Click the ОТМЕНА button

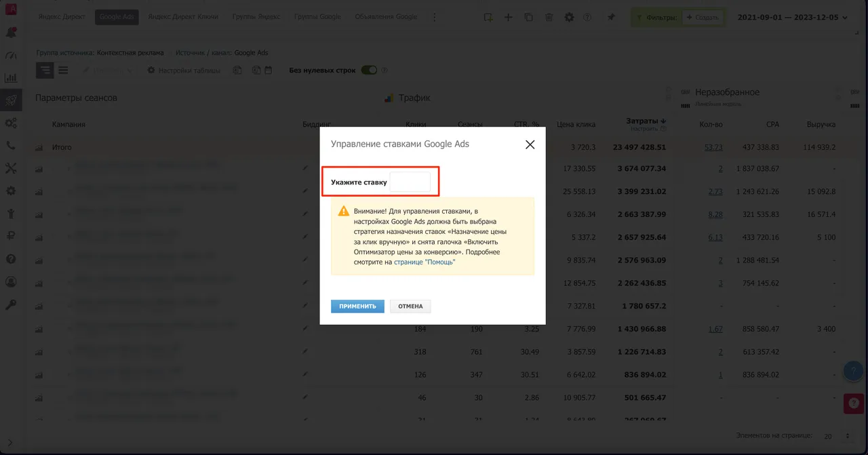(410, 306)
